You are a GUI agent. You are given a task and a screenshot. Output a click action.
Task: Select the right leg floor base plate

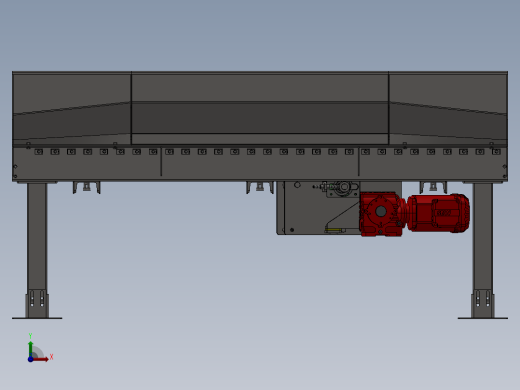tap(483, 318)
